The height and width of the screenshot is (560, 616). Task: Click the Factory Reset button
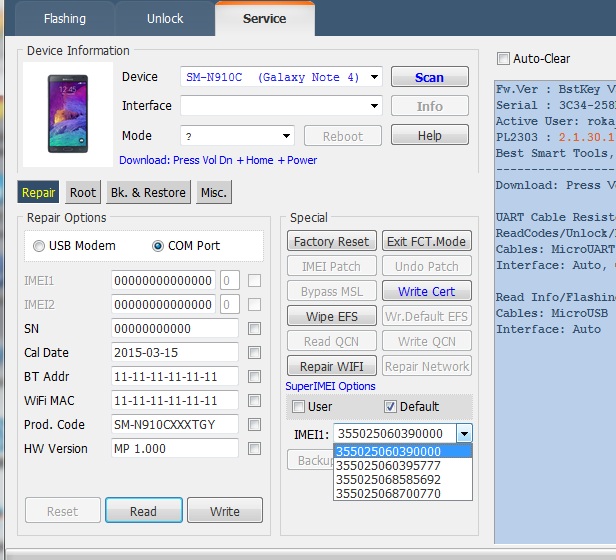coord(332,241)
